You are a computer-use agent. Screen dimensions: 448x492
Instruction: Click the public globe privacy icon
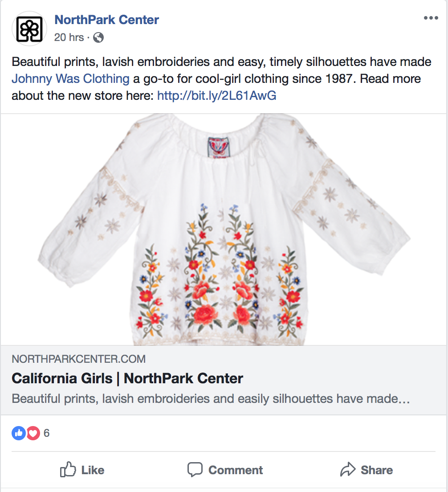coord(98,37)
